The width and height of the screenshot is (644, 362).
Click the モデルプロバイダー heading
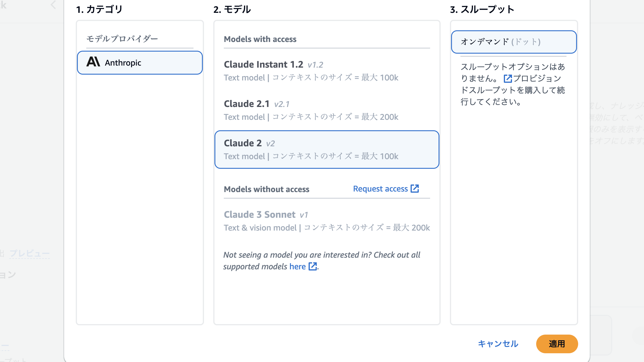pyautogui.click(x=122, y=39)
